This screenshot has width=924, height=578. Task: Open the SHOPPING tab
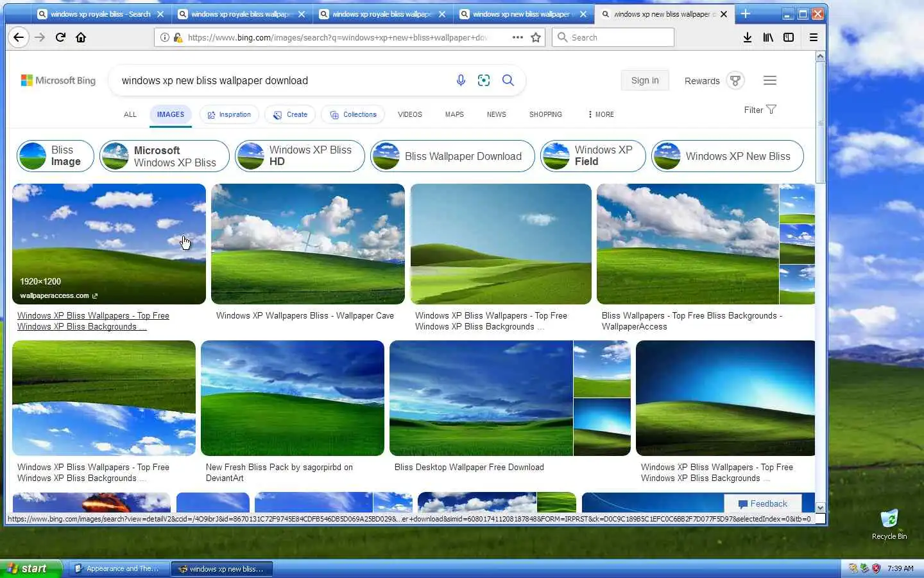coord(545,114)
